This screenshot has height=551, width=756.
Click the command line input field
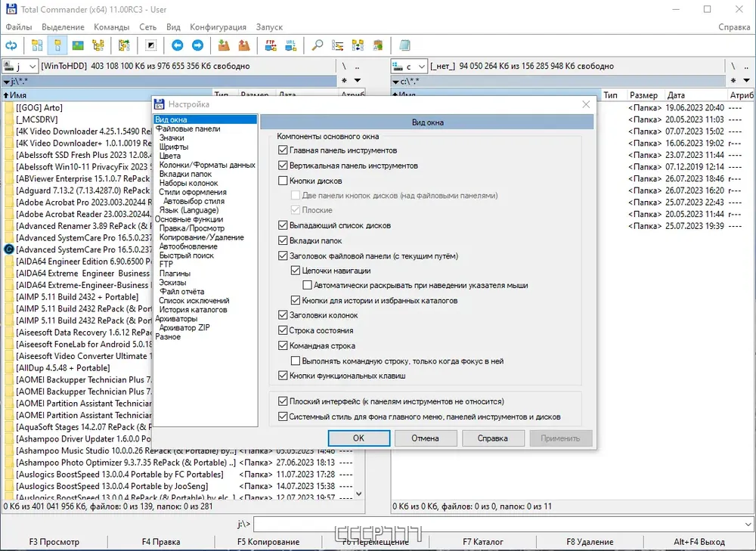(498, 524)
